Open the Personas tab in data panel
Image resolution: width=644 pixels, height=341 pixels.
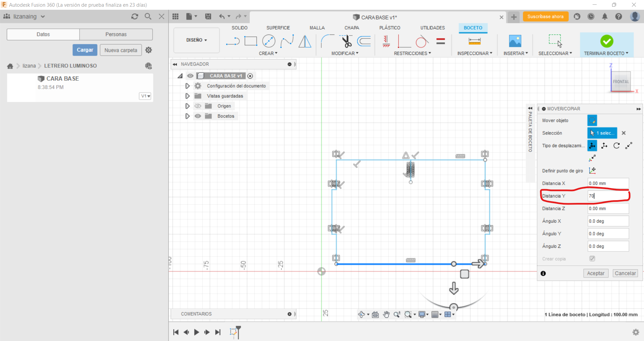coord(116,34)
